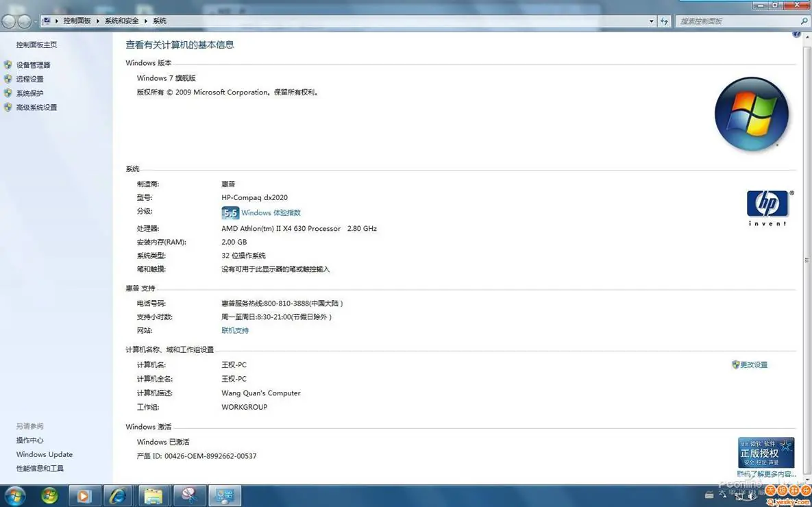Open 设备管理器 (Device Manager) in sidebar
This screenshot has width=812, height=507.
click(33, 65)
